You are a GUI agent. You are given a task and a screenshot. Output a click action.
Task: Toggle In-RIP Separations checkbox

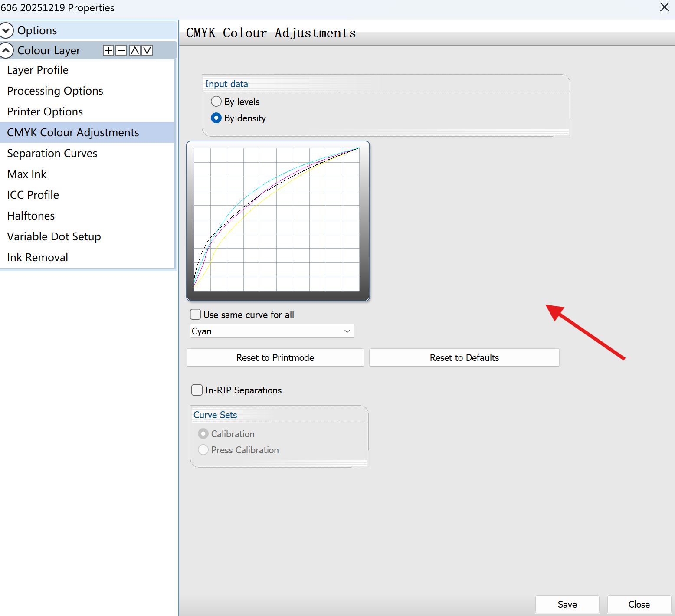197,390
